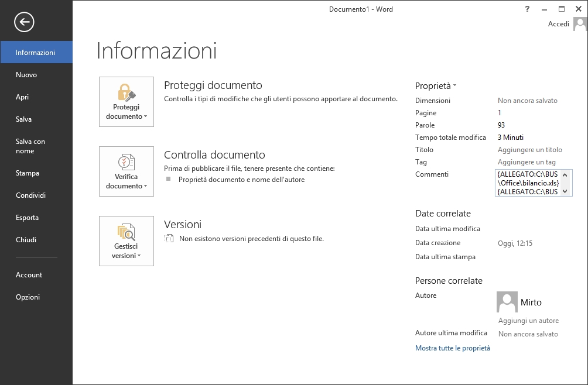Expand the Proprietà dropdown header
Image resolution: width=588 pixels, height=385 pixels.
pyautogui.click(x=435, y=85)
